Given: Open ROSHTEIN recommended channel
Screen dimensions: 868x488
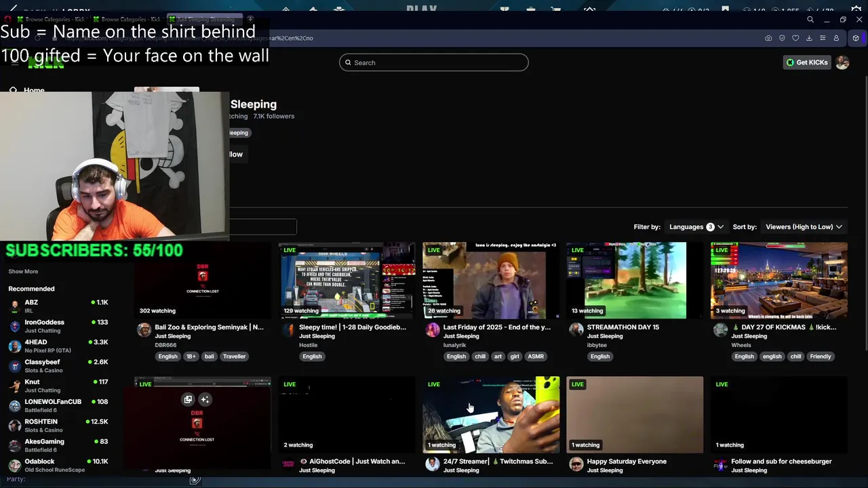Looking at the screenshot, I should (58, 426).
